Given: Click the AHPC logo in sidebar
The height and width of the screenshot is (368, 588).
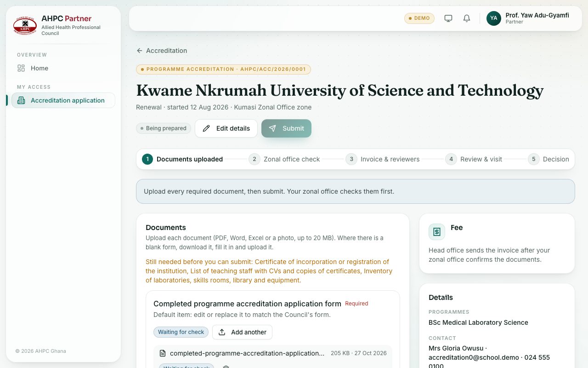Looking at the screenshot, I should coord(25,25).
